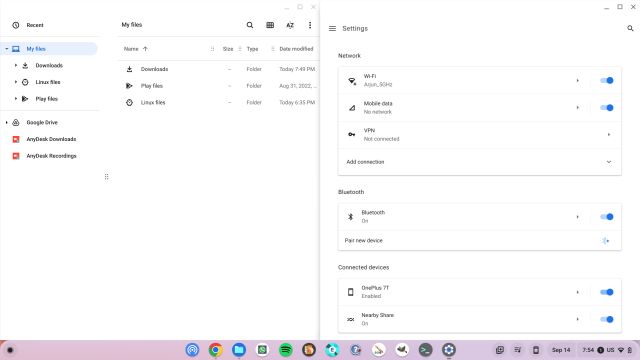Click the Bluetooth symbol icon
The height and width of the screenshot is (360, 640).
tap(351, 217)
